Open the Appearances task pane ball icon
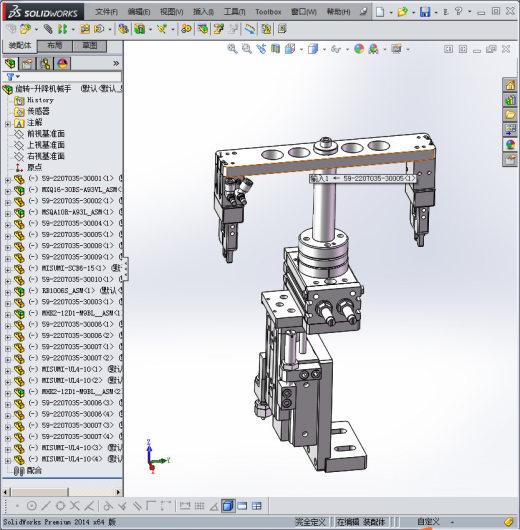 coord(510,144)
